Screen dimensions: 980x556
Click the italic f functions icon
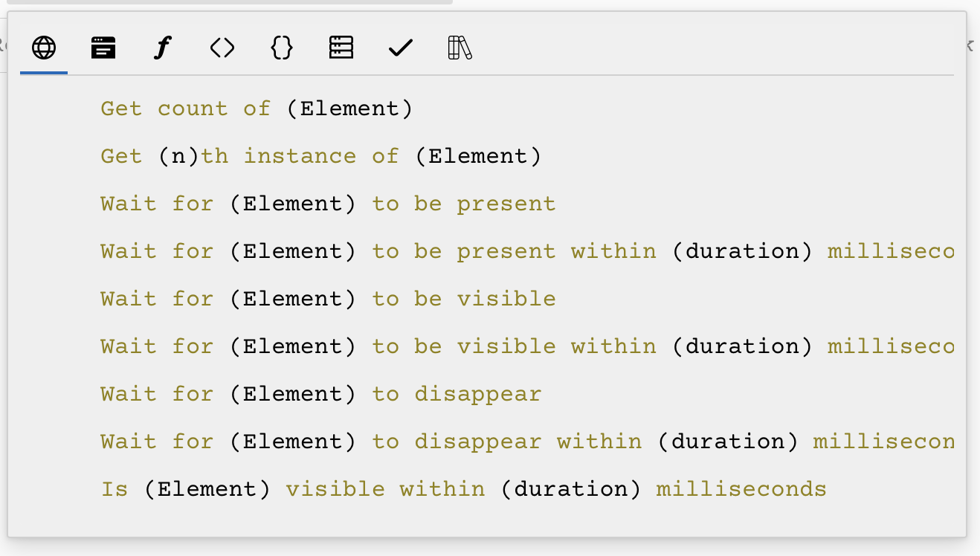point(162,48)
